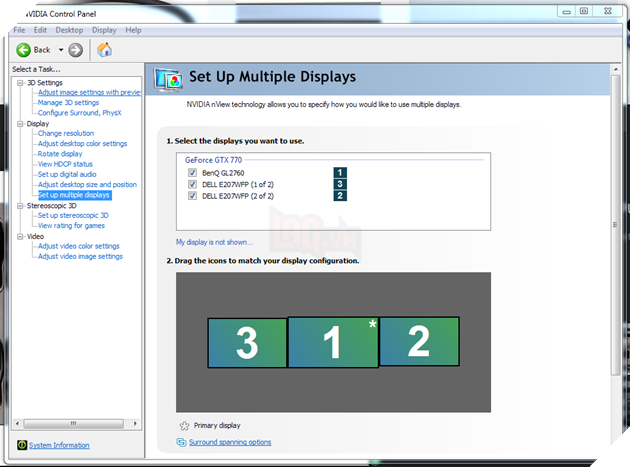
Task: Click the Primary display star icon
Action: point(184,426)
